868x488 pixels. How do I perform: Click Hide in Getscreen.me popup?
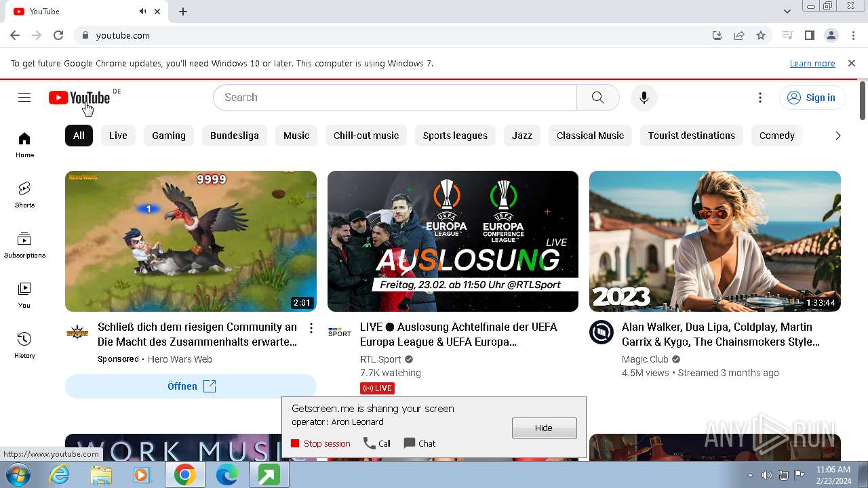pyautogui.click(x=545, y=428)
